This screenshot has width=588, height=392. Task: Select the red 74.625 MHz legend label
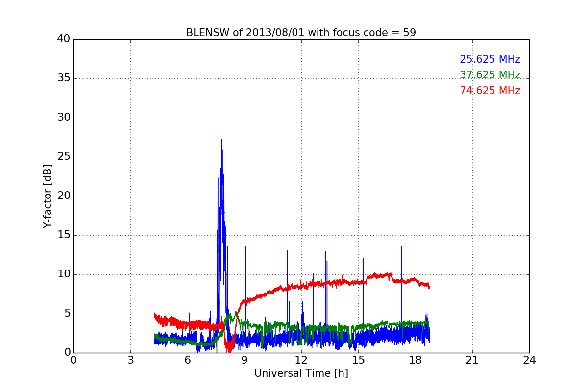490,91
